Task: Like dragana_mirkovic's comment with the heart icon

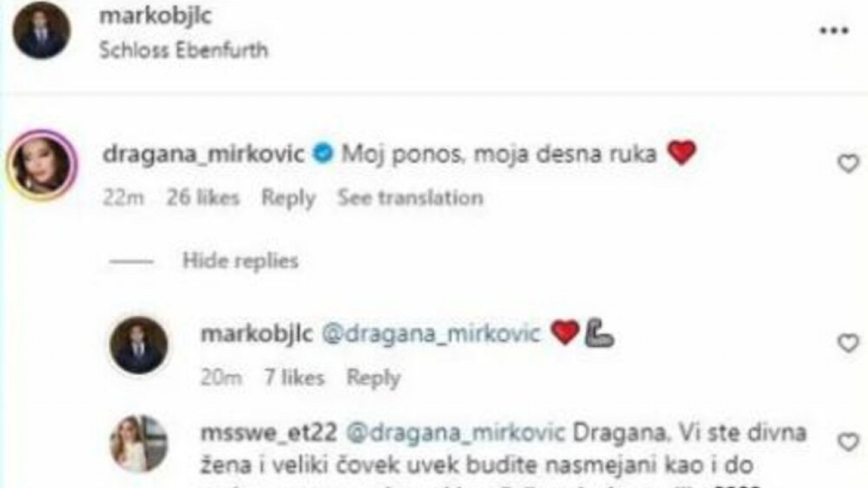Action: [x=848, y=163]
